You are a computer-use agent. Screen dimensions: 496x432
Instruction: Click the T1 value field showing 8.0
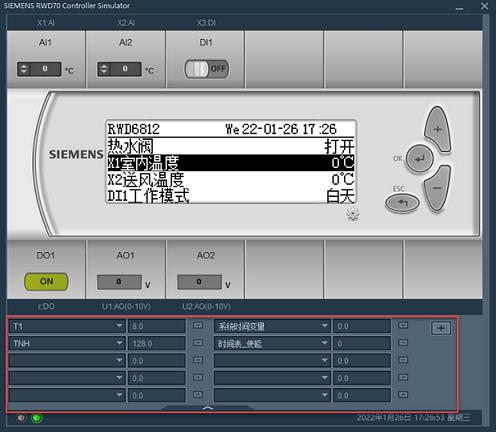coord(157,326)
